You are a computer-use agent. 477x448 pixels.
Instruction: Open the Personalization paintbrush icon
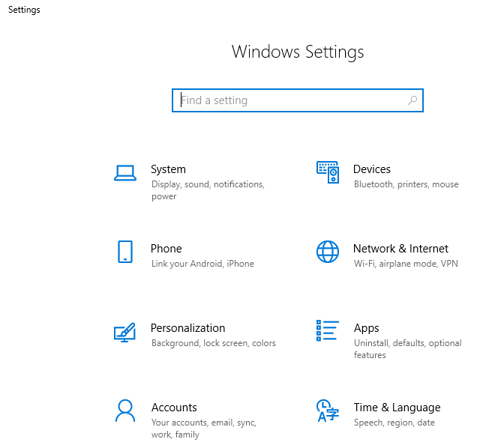(x=124, y=332)
